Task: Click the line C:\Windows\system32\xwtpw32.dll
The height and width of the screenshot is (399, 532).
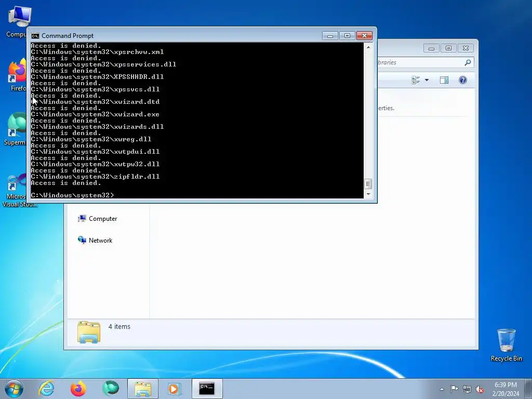Action: (x=96, y=164)
